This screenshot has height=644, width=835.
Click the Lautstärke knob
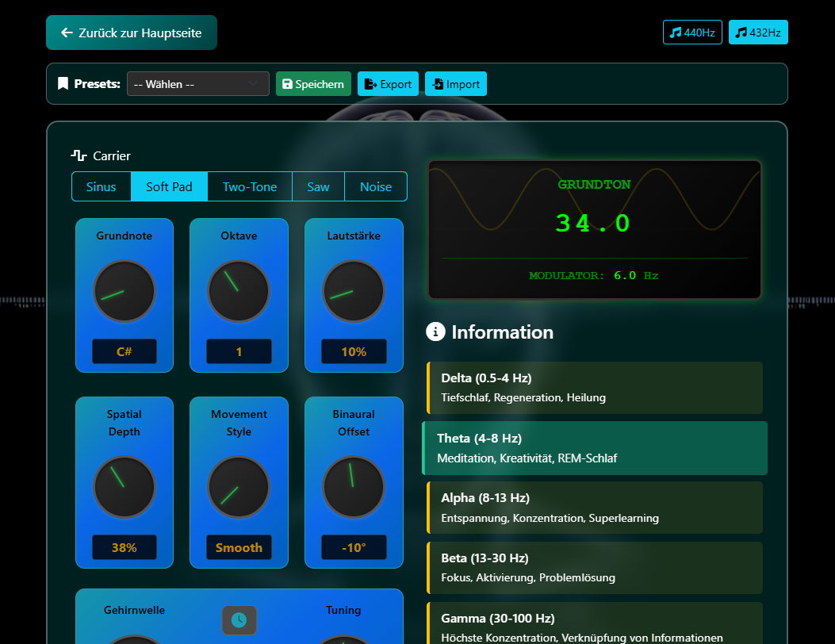pyautogui.click(x=354, y=291)
